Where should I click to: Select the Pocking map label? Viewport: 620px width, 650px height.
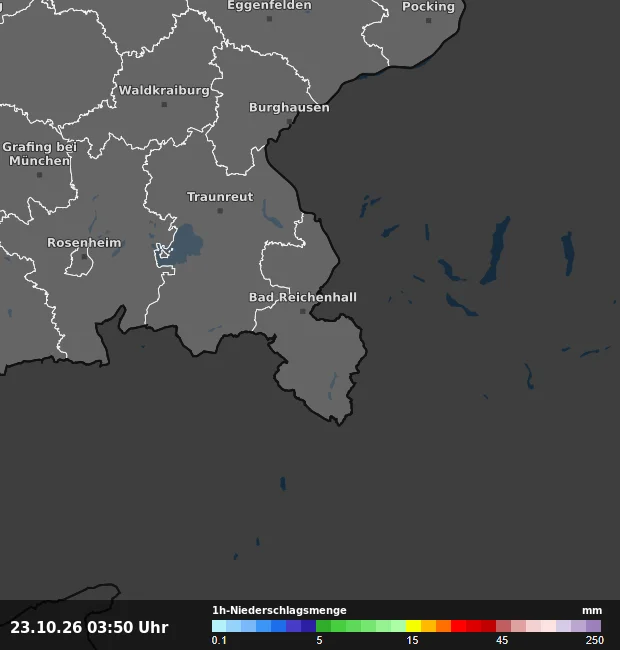(429, 7)
